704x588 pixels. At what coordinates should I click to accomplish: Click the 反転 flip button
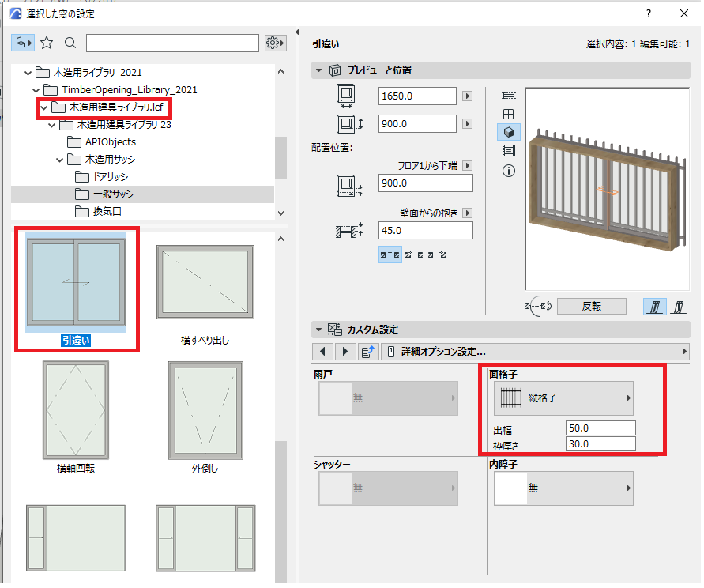point(591,307)
